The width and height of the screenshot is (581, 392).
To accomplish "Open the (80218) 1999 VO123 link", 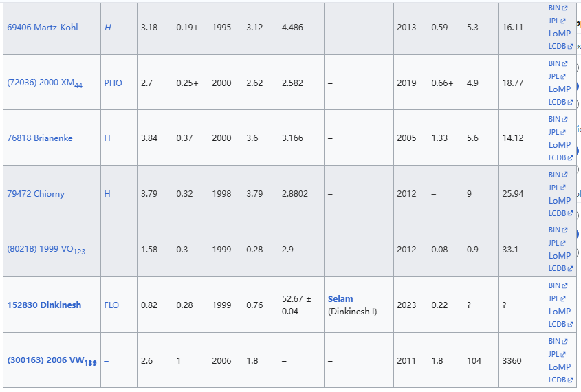I will (46, 250).
